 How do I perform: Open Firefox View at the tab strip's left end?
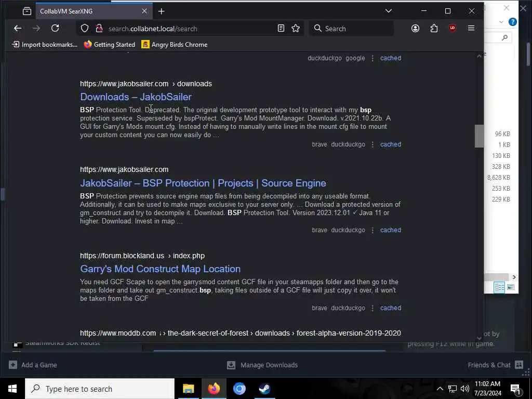pyautogui.click(x=27, y=11)
